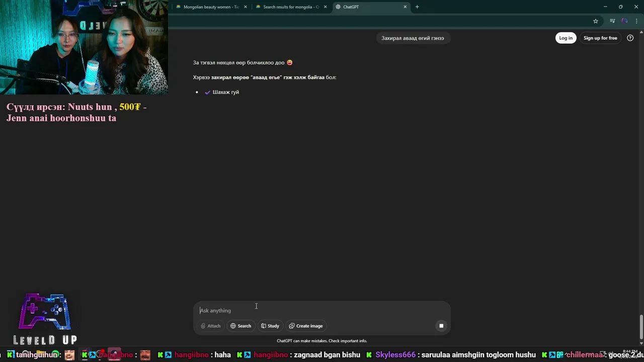Image resolution: width=644 pixels, height=362 pixels.
Task: Stop the response with the stop button
Action: 441,326
